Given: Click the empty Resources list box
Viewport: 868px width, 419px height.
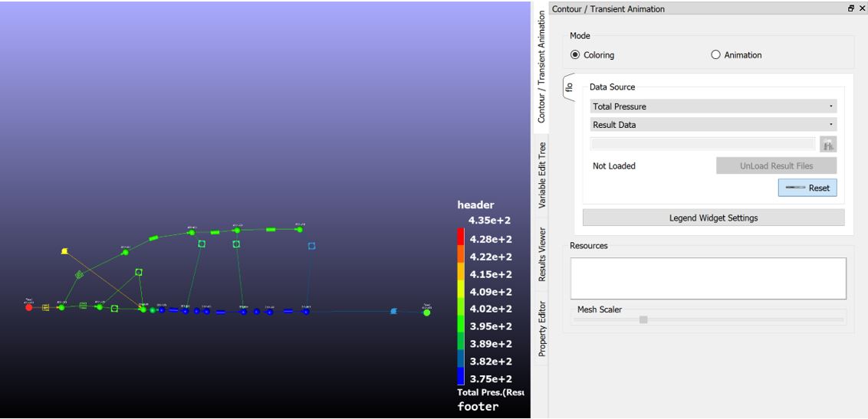Looking at the screenshot, I should [x=708, y=277].
